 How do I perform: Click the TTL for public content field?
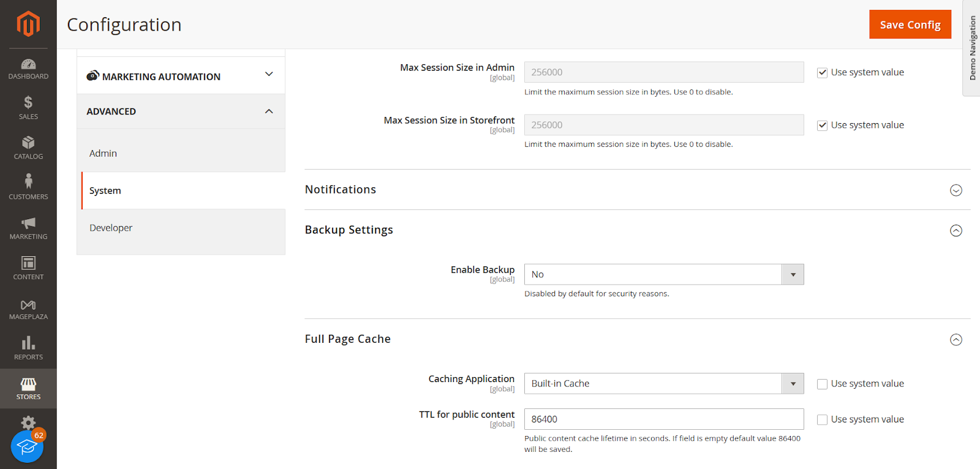[663, 419]
